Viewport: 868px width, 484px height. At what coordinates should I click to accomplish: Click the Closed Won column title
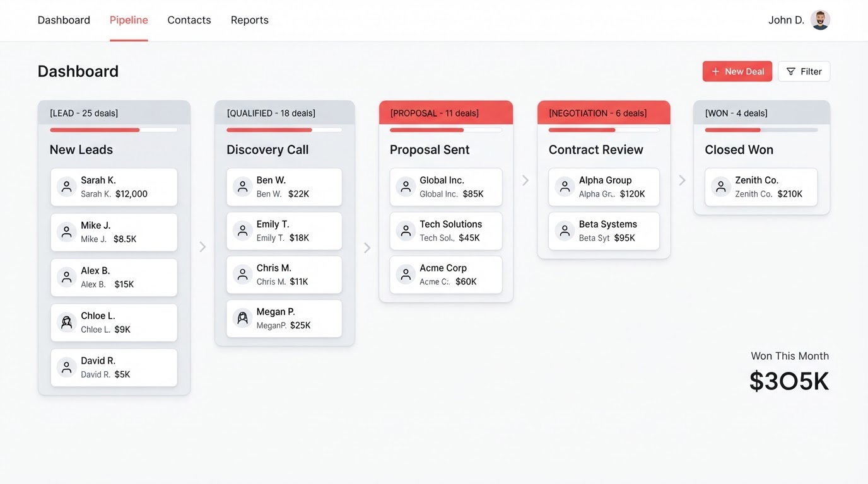tap(739, 149)
